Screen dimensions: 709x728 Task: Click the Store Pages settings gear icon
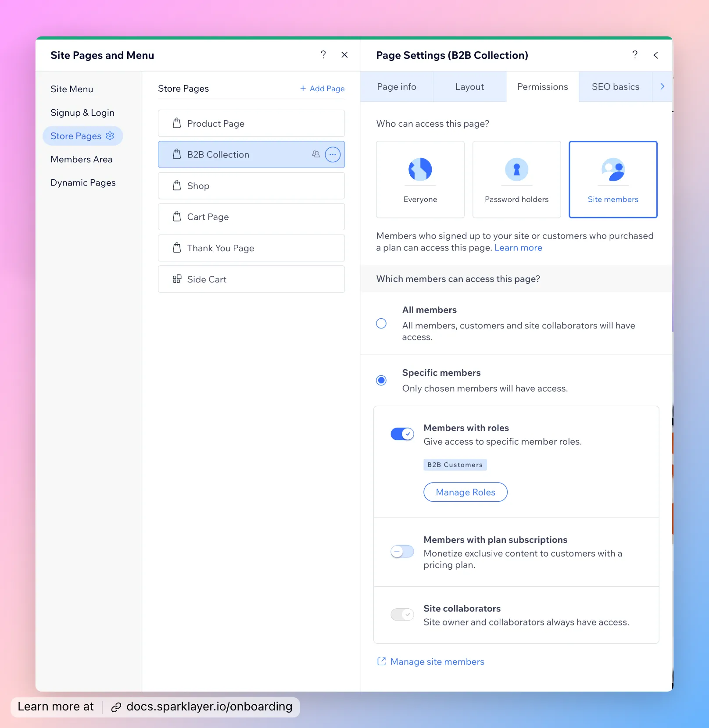click(x=110, y=136)
